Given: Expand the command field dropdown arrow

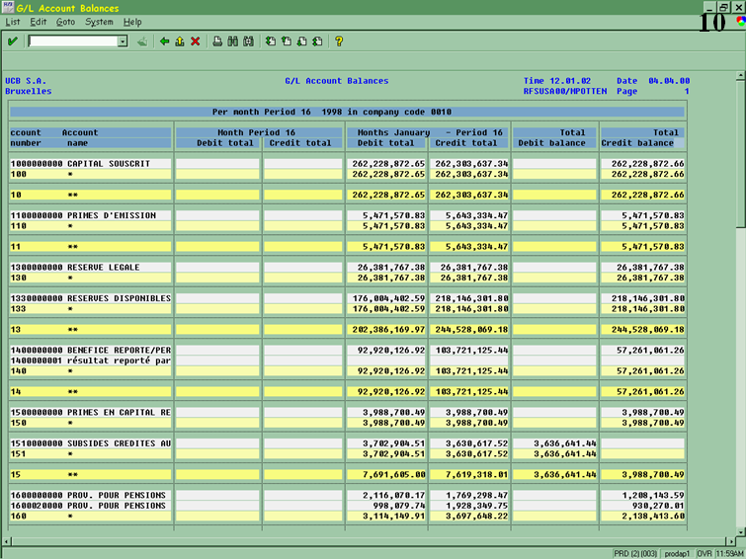Looking at the screenshot, I should (x=123, y=41).
